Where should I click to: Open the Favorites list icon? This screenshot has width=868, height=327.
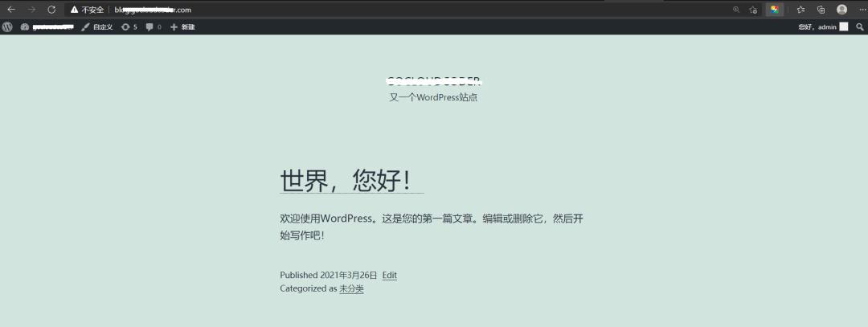coord(800,10)
